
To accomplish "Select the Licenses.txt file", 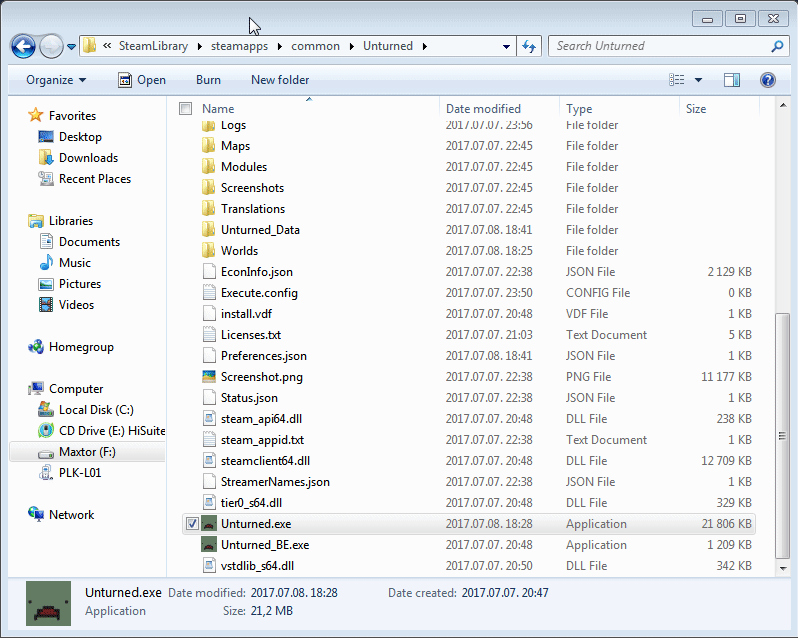I will click(x=250, y=335).
